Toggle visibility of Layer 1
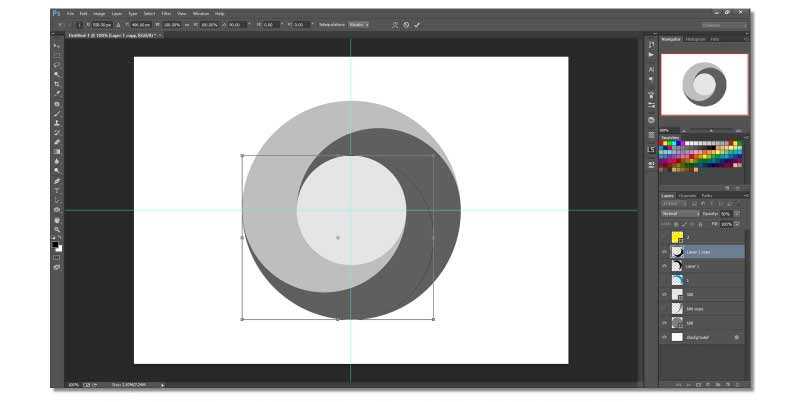The image size is (800, 402). (665, 266)
